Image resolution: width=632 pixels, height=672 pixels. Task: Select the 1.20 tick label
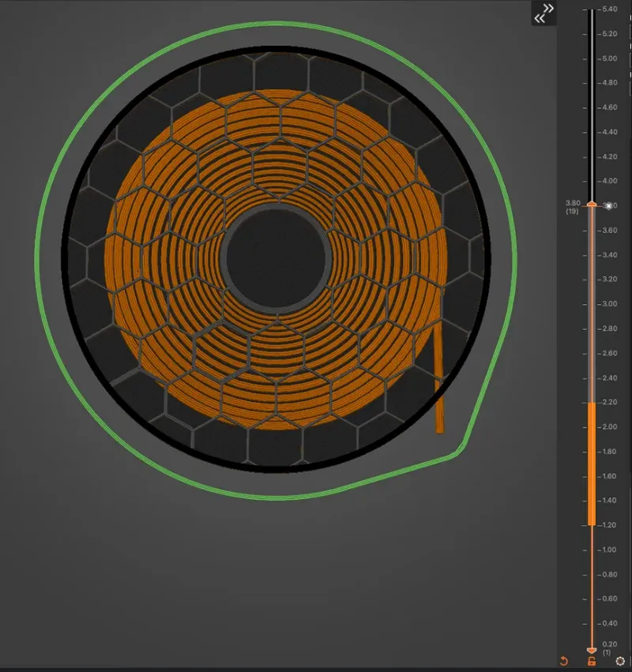click(x=609, y=525)
